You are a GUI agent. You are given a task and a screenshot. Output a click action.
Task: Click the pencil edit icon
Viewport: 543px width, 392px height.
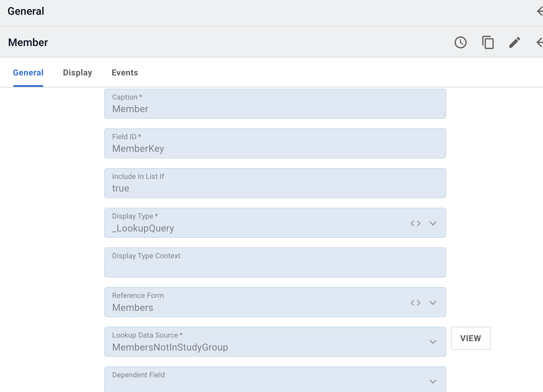(514, 42)
